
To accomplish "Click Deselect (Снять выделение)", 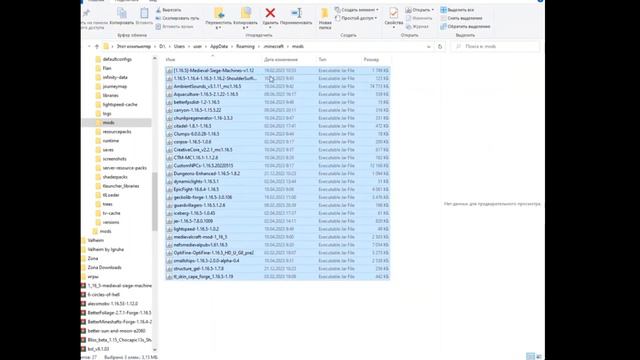I will pyautogui.click(x=461, y=18).
